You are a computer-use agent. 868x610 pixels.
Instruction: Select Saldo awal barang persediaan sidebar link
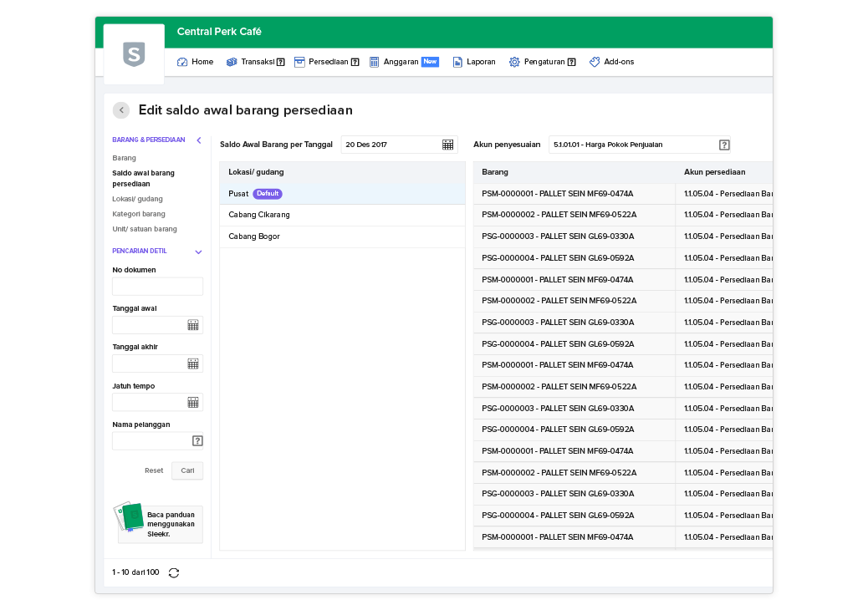pos(143,179)
